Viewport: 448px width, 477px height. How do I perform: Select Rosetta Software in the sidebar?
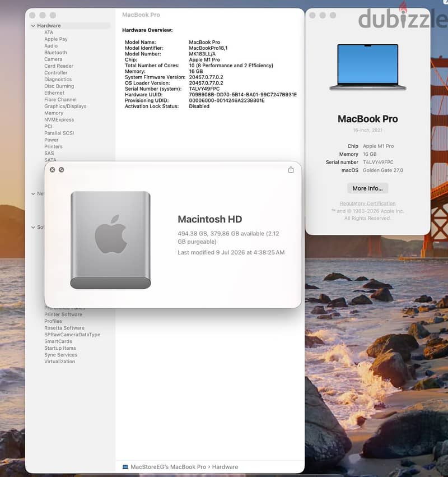pyautogui.click(x=64, y=328)
